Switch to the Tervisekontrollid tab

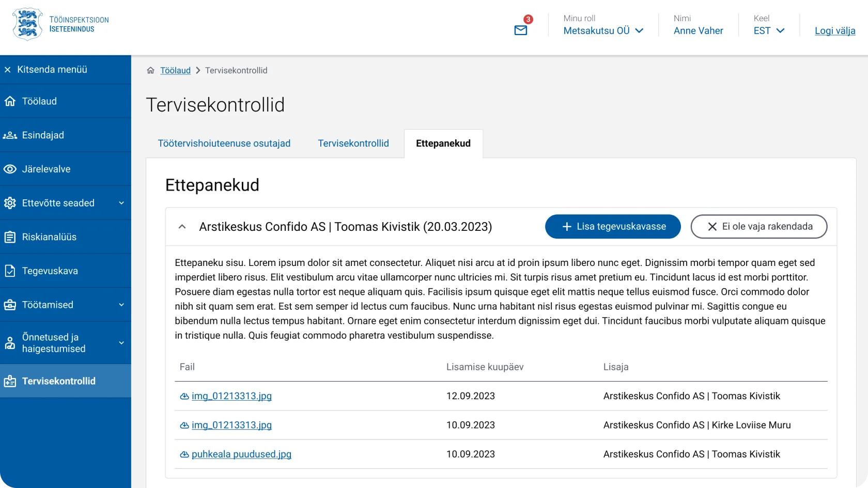[x=353, y=144]
